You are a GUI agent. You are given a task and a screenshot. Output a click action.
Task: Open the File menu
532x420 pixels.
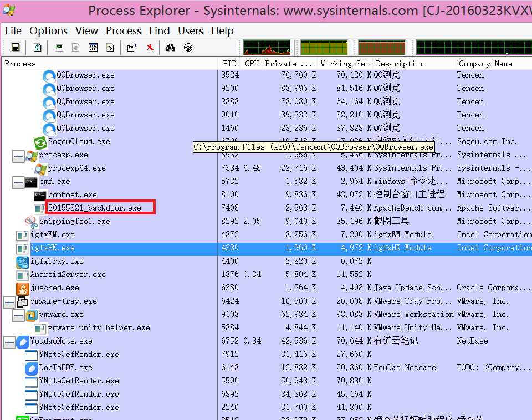click(x=13, y=31)
